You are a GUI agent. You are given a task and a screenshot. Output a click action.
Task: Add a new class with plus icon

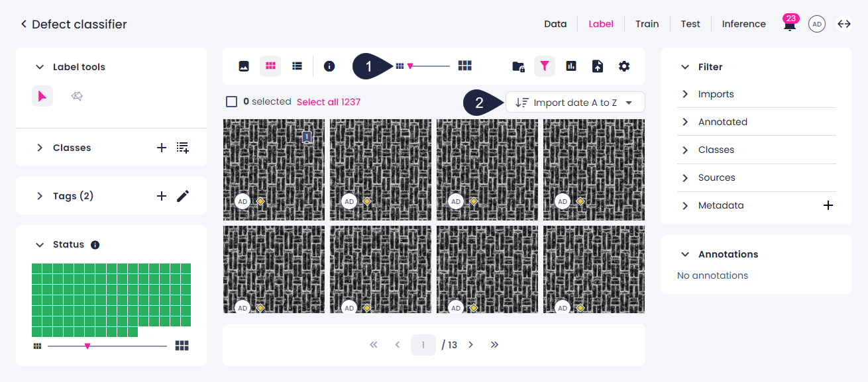pos(162,148)
